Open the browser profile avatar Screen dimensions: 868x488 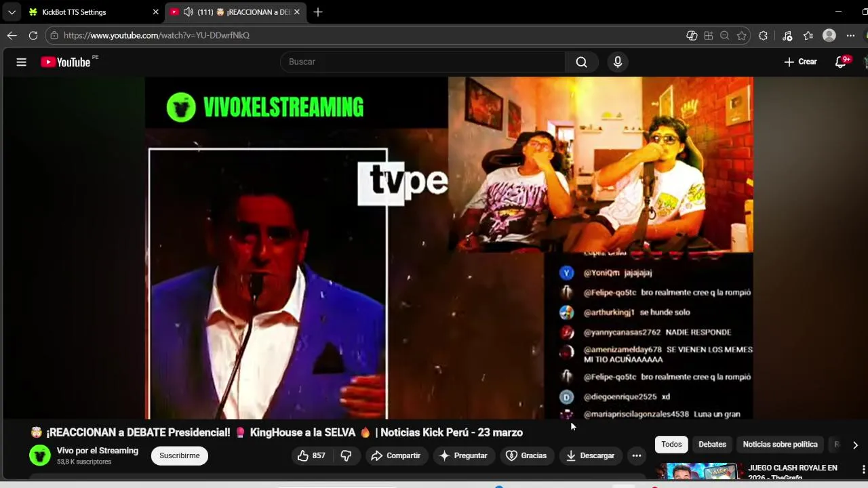tap(829, 35)
